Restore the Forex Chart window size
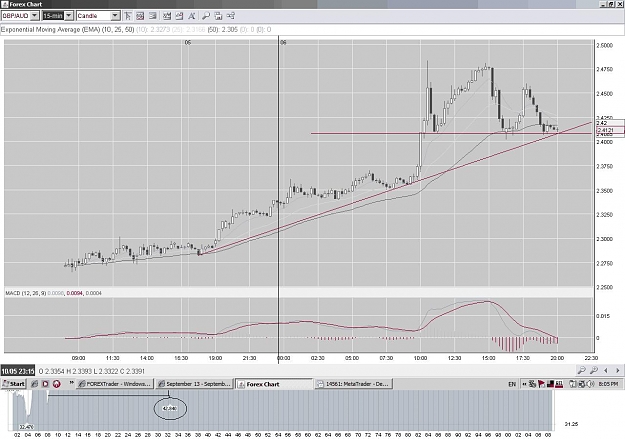 click(x=612, y=4)
